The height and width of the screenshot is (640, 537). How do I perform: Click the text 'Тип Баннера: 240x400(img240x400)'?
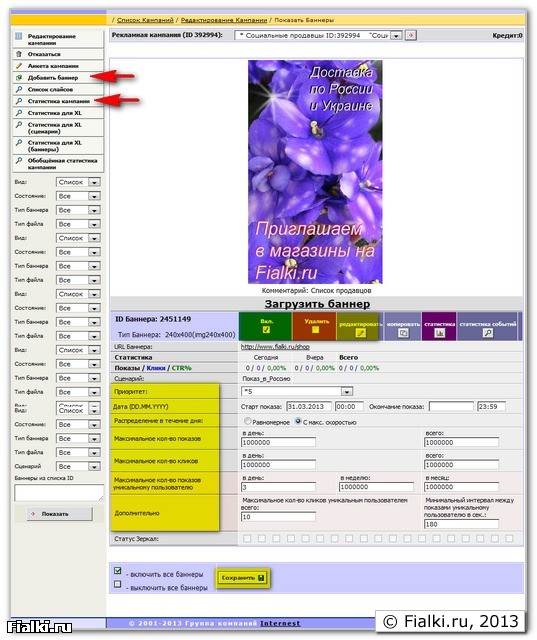click(177, 335)
